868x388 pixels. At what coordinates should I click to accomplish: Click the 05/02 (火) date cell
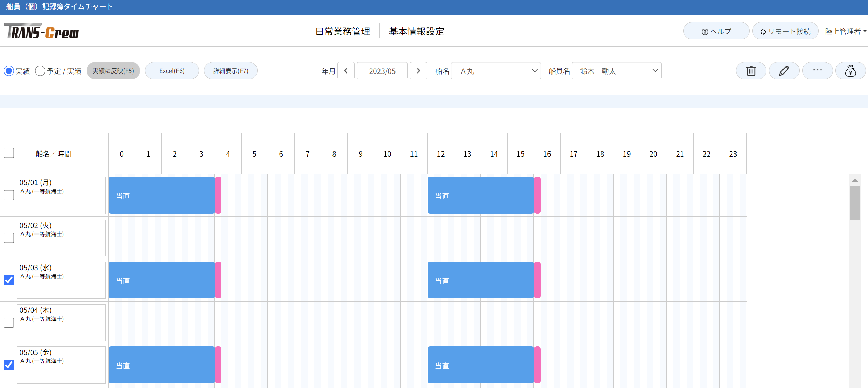pyautogui.click(x=61, y=238)
